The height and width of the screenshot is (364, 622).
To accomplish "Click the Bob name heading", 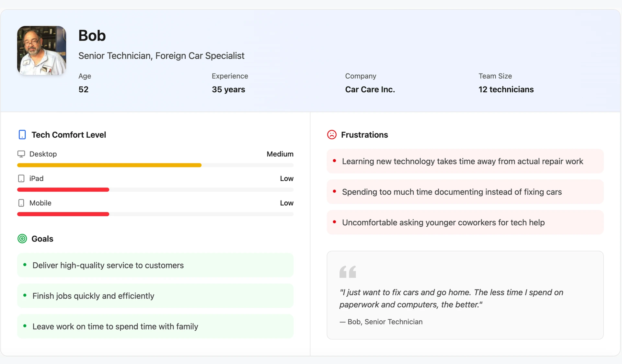I will coord(92,36).
